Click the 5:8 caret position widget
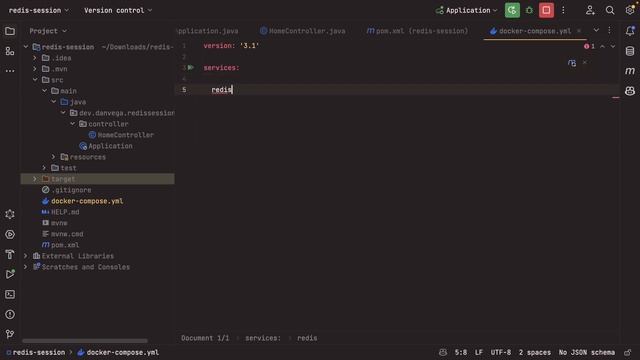Image resolution: width=640 pixels, height=360 pixels. click(461, 352)
